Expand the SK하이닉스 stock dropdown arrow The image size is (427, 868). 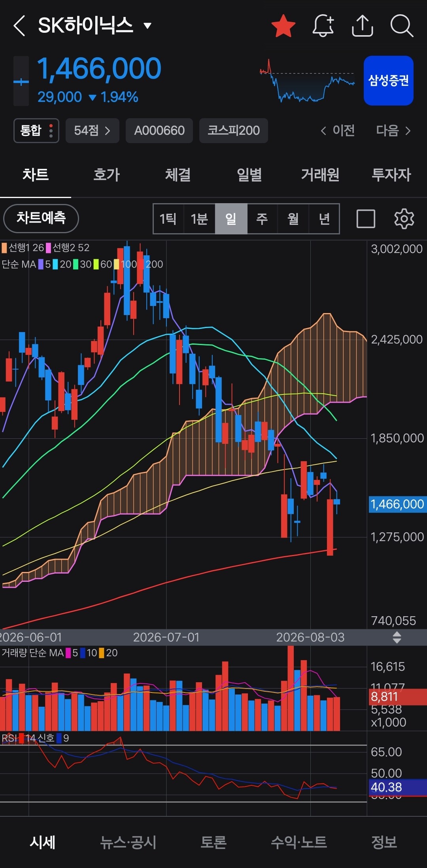(147, 26)
